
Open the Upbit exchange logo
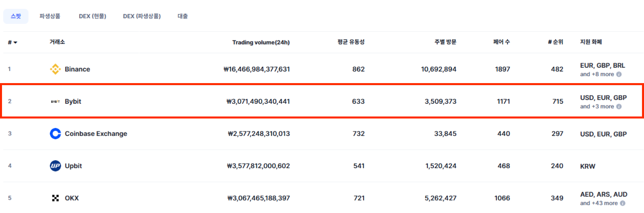pos(55,166)
